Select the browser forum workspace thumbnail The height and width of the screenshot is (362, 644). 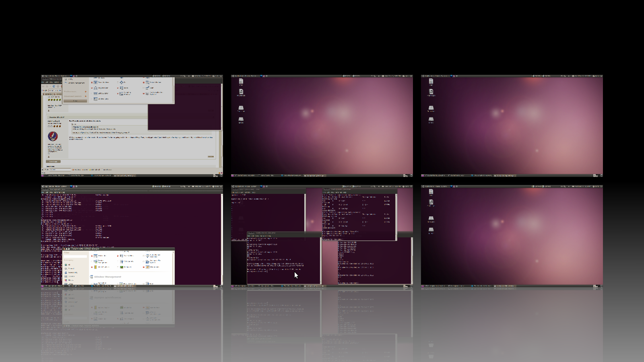[132, 125]
